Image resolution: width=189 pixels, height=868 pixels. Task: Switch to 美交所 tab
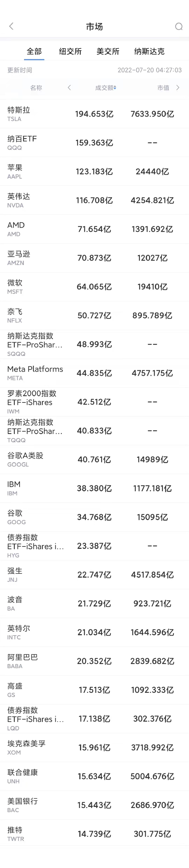[108, 51]
